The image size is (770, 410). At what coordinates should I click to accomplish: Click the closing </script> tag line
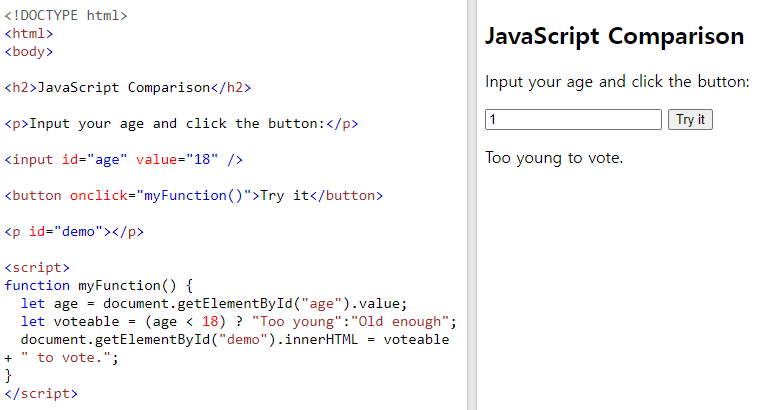[41, 394]
